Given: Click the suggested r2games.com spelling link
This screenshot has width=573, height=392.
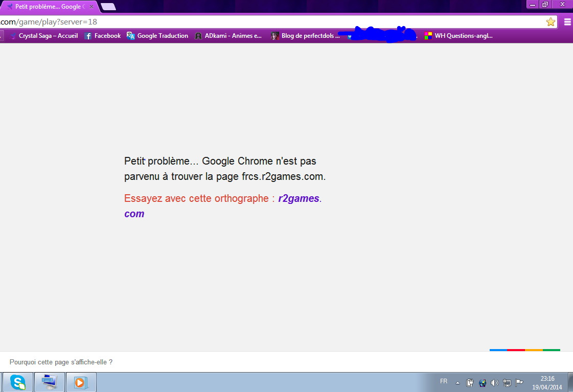Looking at the screenshot, I should click(299, 199).
